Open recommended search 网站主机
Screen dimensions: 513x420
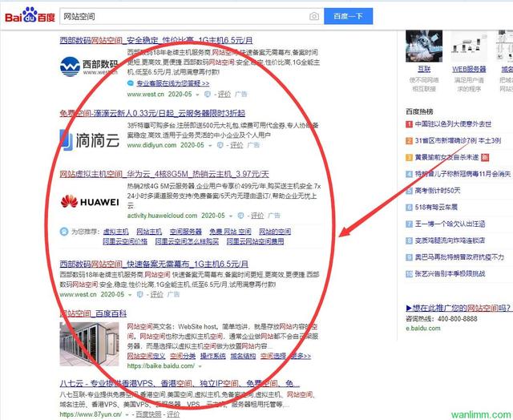(149, 232)
